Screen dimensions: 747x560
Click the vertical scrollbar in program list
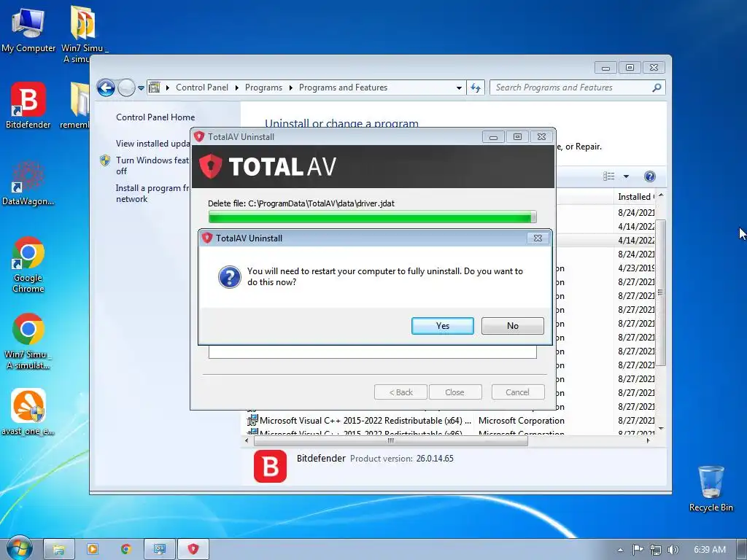coord(660,293)
